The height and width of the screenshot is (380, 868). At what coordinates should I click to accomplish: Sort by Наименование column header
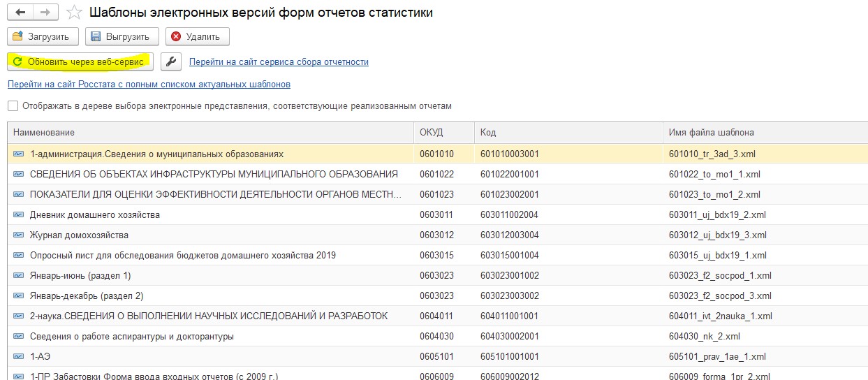(210, 132)
